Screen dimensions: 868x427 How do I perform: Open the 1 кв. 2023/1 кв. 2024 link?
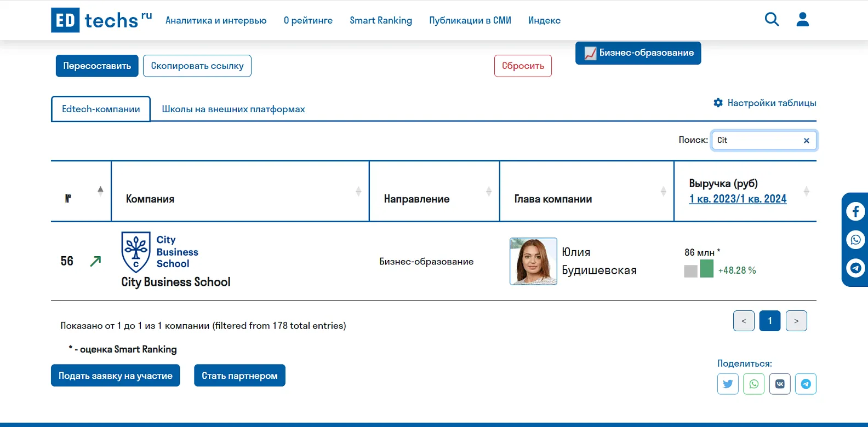[x=738, y=199]
